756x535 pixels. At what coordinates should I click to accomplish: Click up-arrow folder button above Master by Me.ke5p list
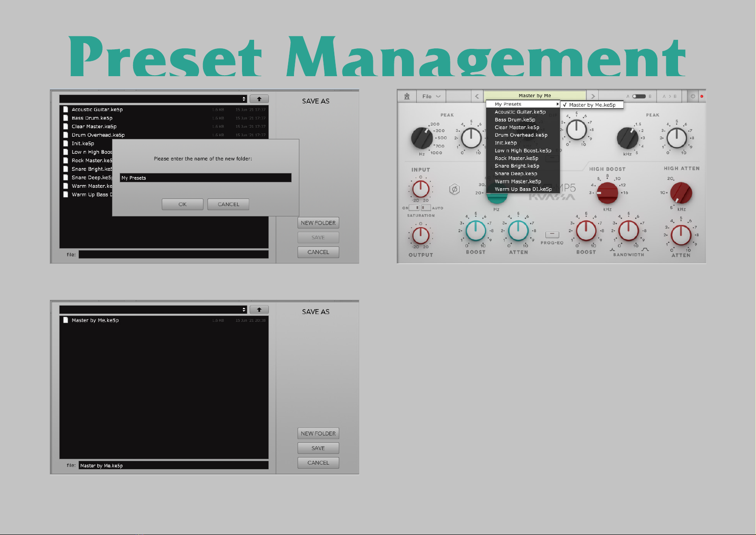click(259, 310)
